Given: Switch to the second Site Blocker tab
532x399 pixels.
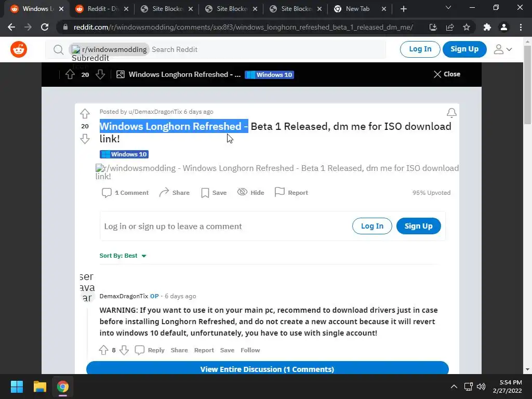Looking at the screenshot, I should coord(231,9).
